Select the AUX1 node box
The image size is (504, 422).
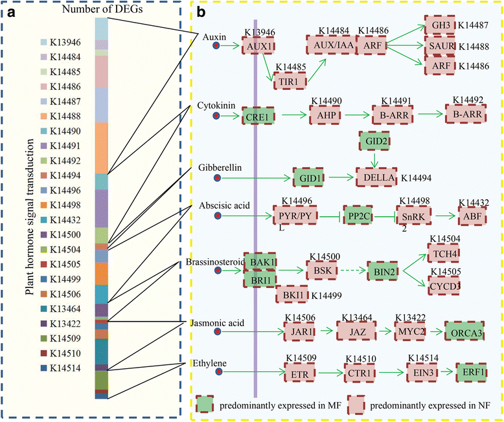256,47
